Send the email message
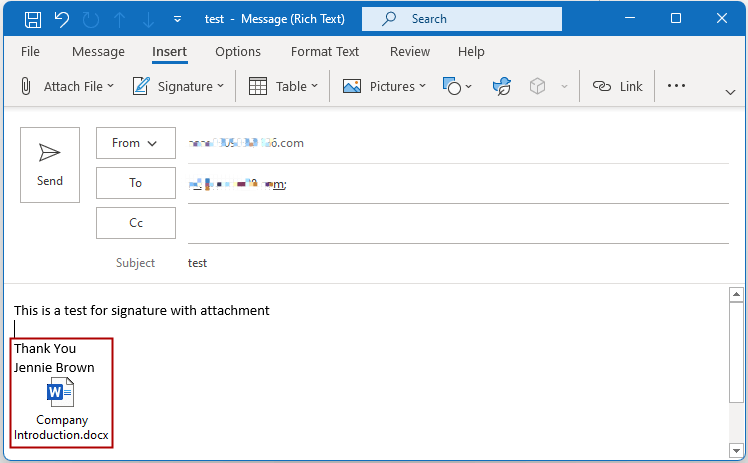The image size is (748, 463). 50,164
